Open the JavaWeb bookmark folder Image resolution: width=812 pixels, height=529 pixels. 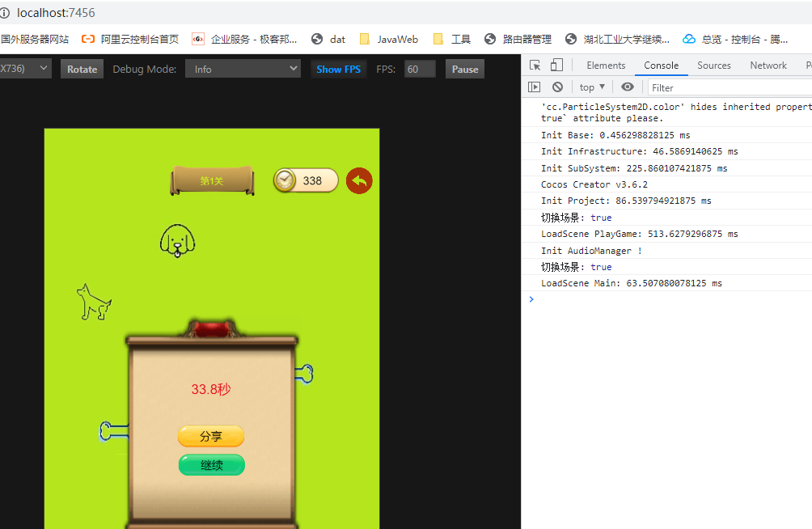pos(388,40)
